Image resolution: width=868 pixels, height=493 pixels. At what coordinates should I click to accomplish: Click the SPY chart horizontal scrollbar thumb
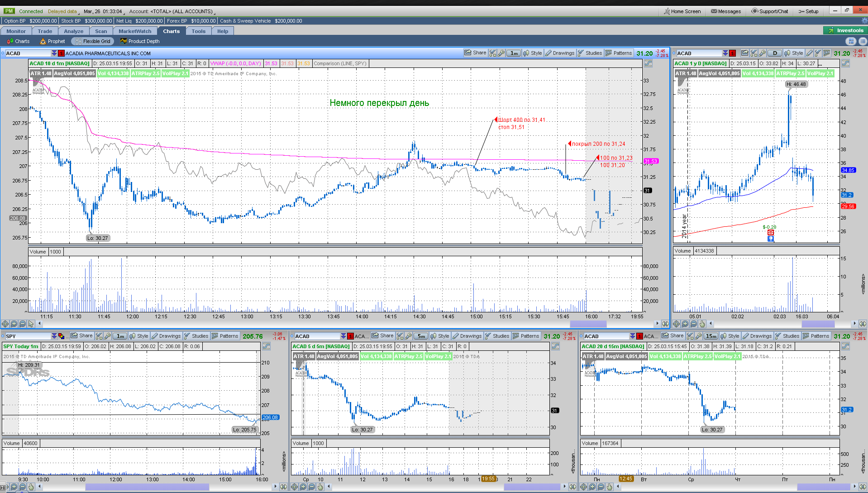[x=147, y=487]
